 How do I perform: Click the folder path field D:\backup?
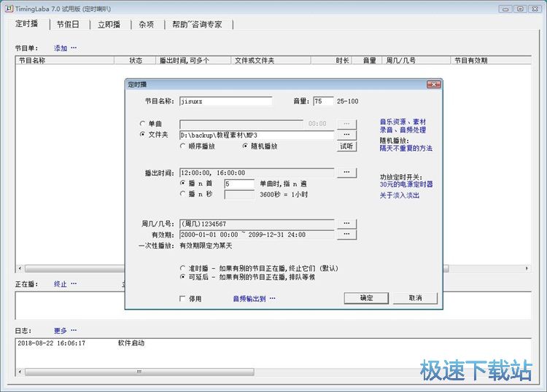257,136
